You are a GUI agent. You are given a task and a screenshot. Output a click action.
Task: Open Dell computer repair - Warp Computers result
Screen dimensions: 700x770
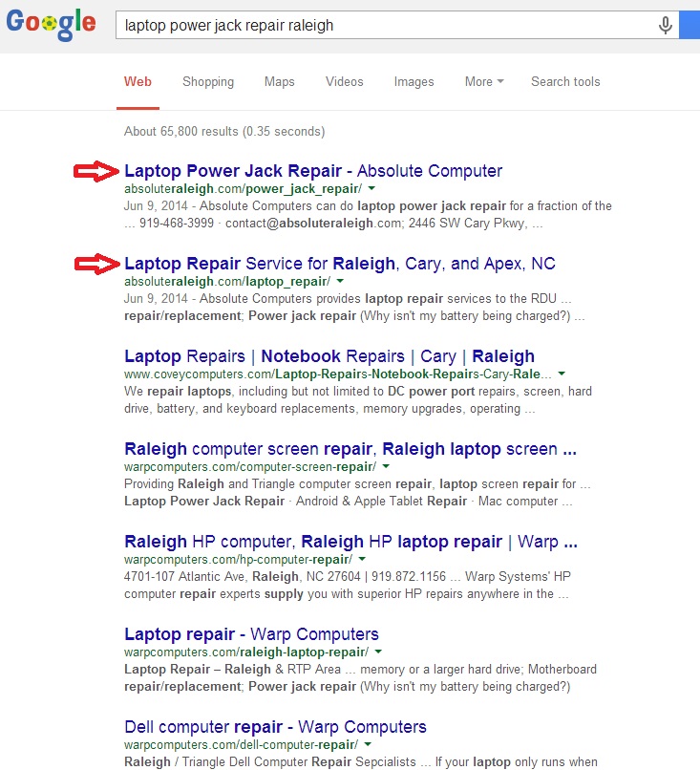click(x=275, y=727)
